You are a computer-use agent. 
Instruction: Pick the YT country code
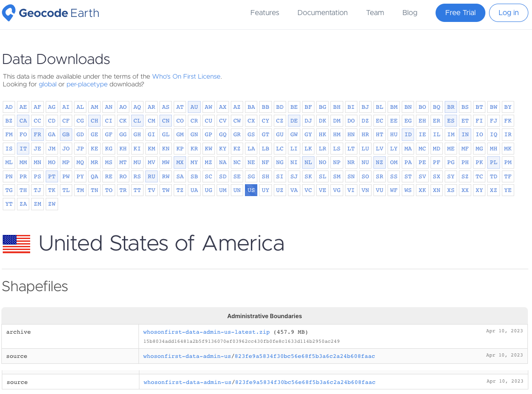tap(9, 204)
